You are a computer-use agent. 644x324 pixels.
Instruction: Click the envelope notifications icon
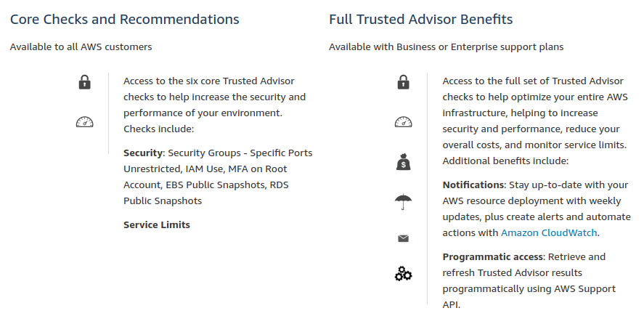pos(404,238)
